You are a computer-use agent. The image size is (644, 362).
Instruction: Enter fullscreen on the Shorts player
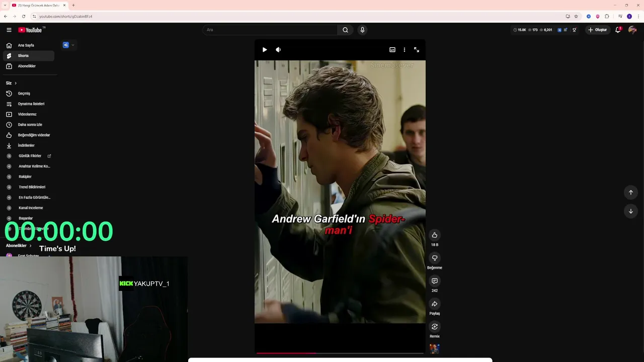point(417,50)
